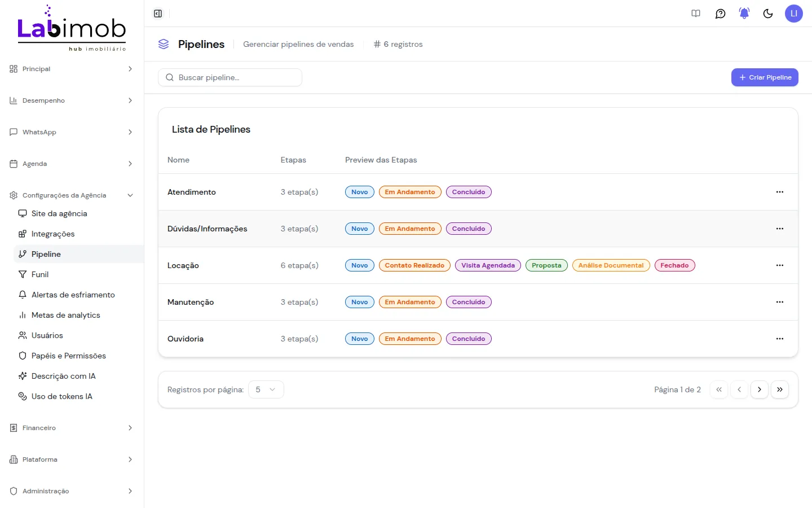Open row actions for Atendimento
The image size is (812, 508).
click(780, 192)
